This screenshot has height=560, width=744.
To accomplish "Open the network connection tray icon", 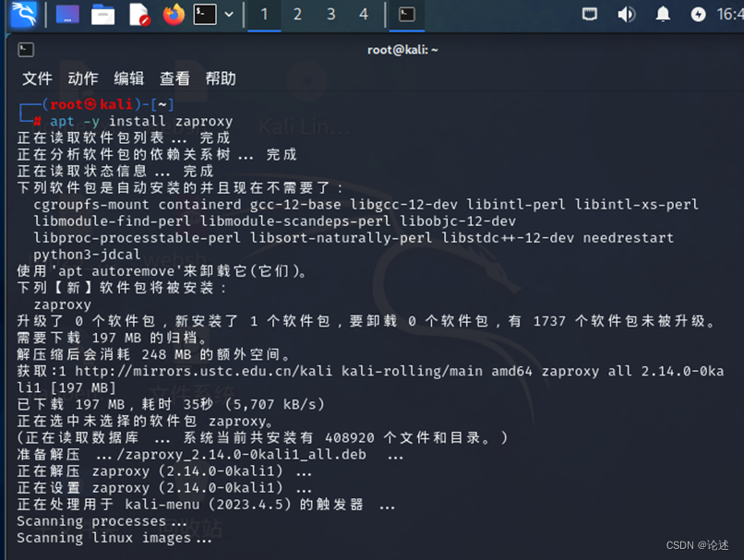I will [589, 15].
